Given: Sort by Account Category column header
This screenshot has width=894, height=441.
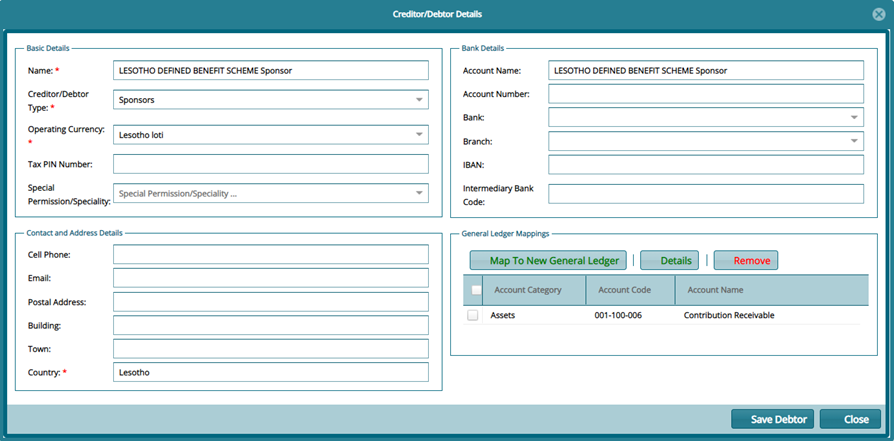Looking at the screenshot, I should click(x=534, y=290).
